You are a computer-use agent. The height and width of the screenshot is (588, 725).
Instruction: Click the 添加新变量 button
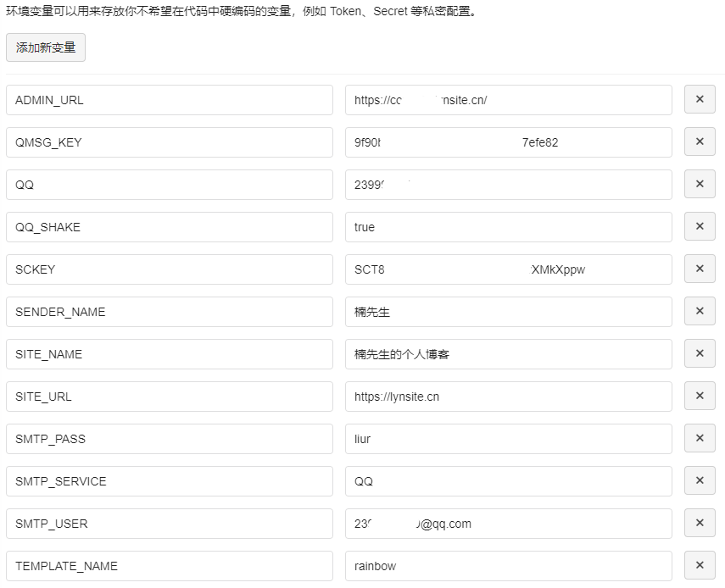click(x=46, y=47)
